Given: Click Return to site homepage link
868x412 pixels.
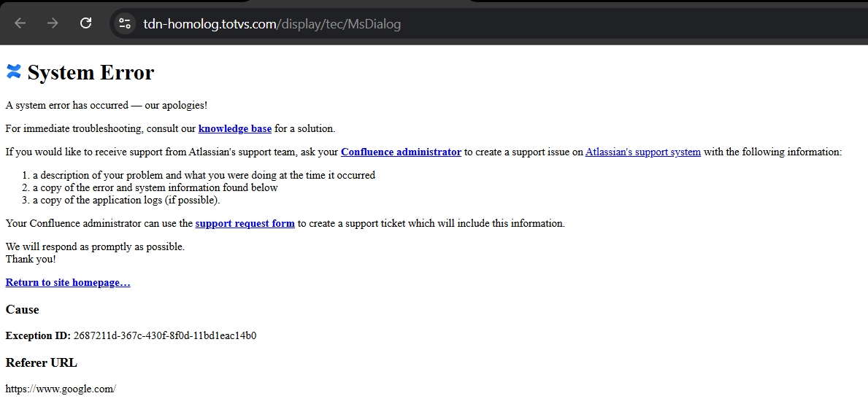Looking at the screenshot, I should 68,283.
